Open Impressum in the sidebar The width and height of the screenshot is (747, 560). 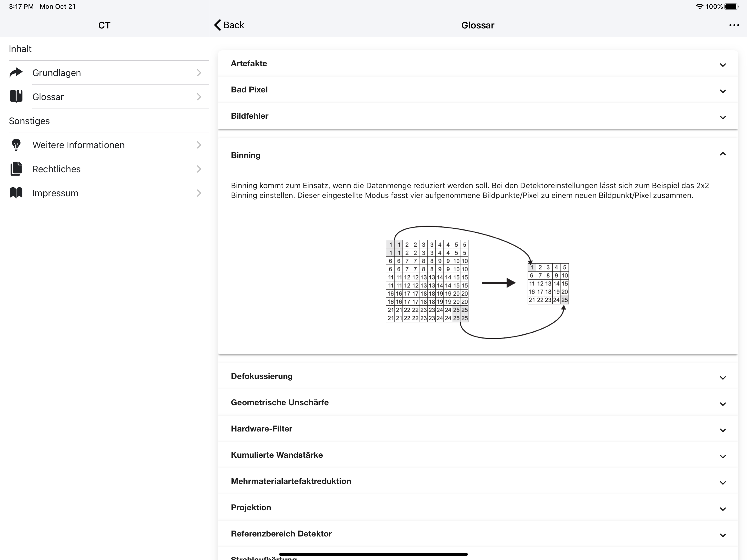point(104,193)
